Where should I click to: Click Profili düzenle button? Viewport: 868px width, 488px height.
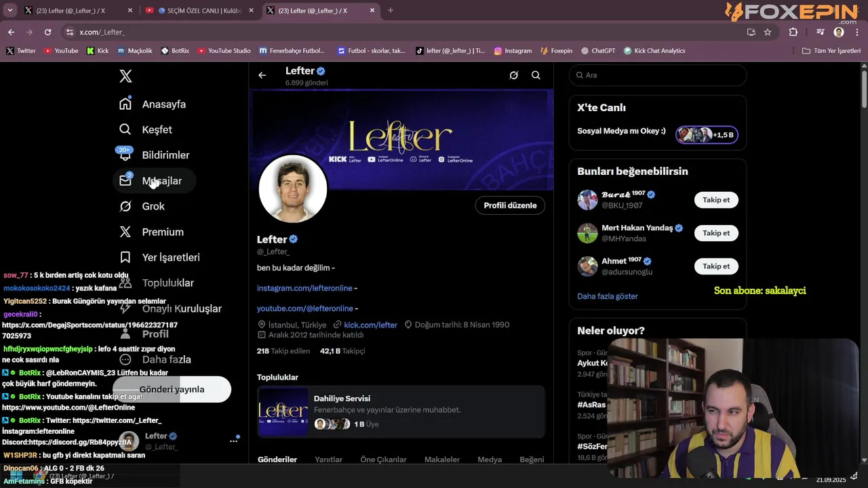coord(510,205)
